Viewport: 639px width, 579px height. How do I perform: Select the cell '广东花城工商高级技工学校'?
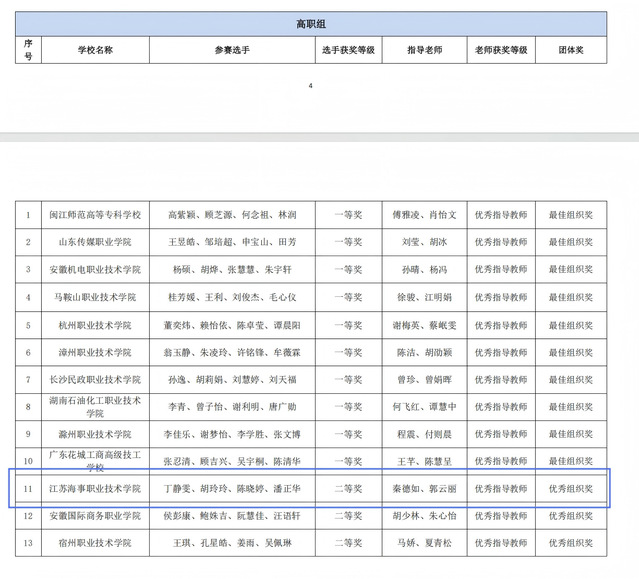pos(95,461)
